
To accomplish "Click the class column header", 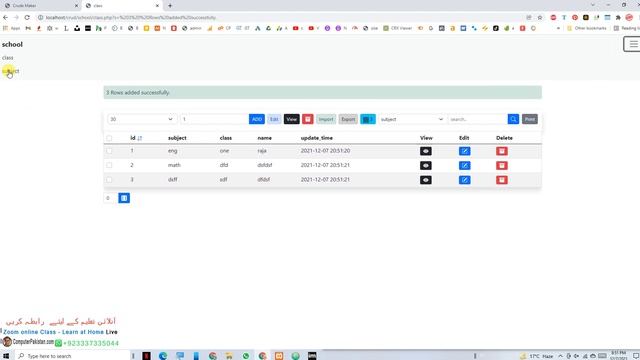I will 226,138.
